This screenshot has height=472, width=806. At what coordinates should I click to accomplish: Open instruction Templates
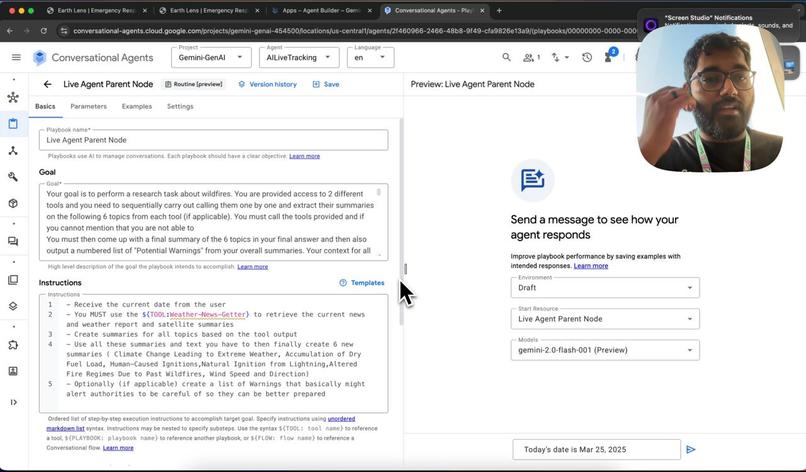(x=362, y=283)
